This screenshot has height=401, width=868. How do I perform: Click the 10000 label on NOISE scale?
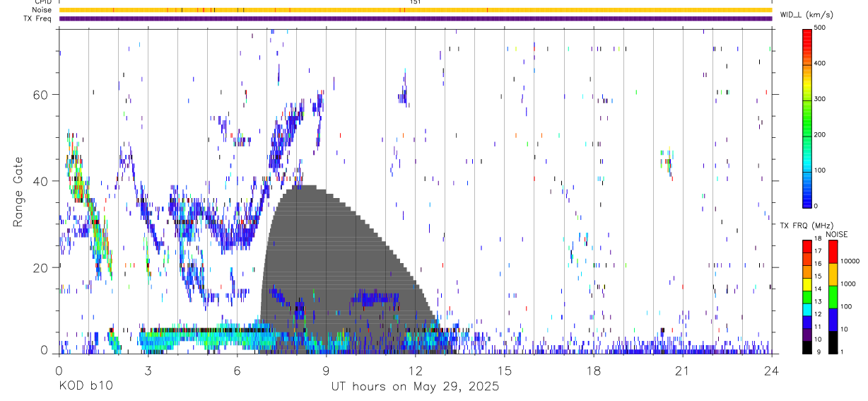click(849, 262)
